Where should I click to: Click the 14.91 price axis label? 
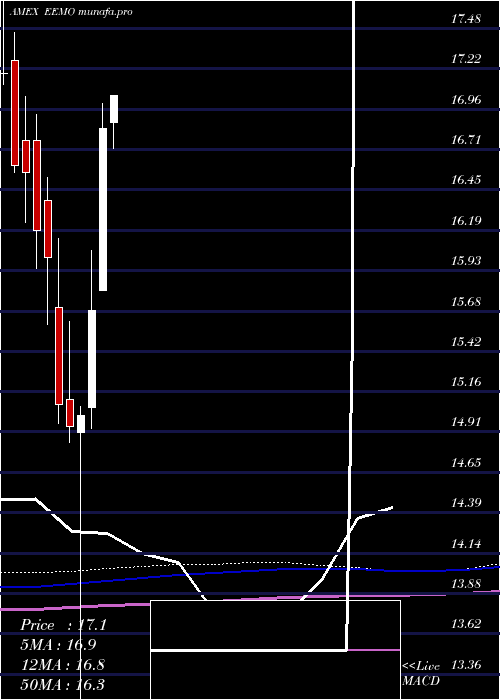click(x=467, y=422)
